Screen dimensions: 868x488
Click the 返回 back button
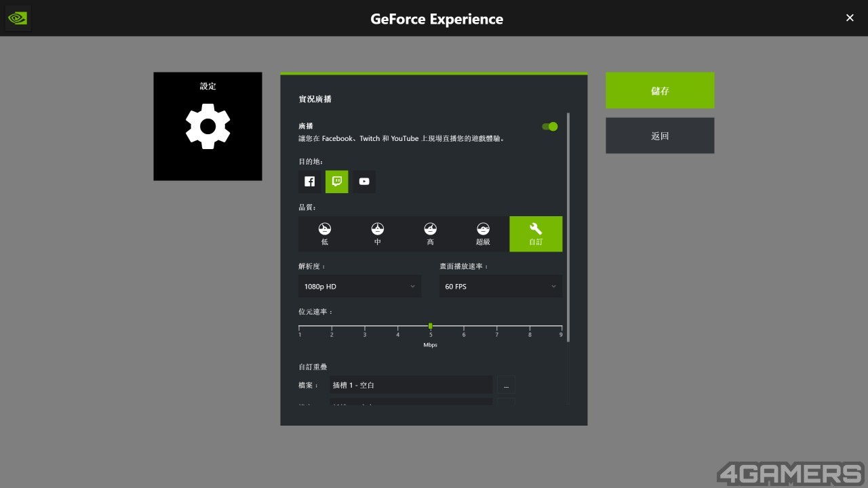pos(660,136)
